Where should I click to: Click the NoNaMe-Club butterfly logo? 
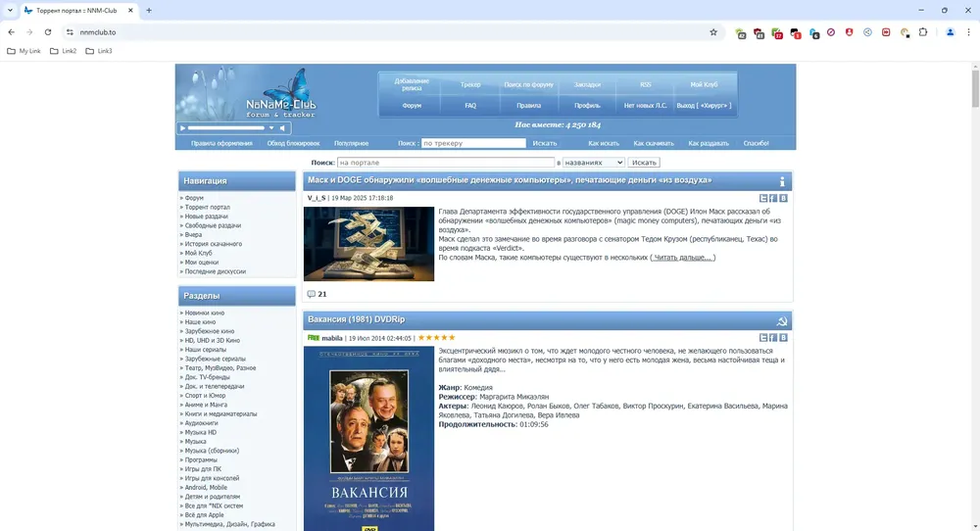(280, 94)
